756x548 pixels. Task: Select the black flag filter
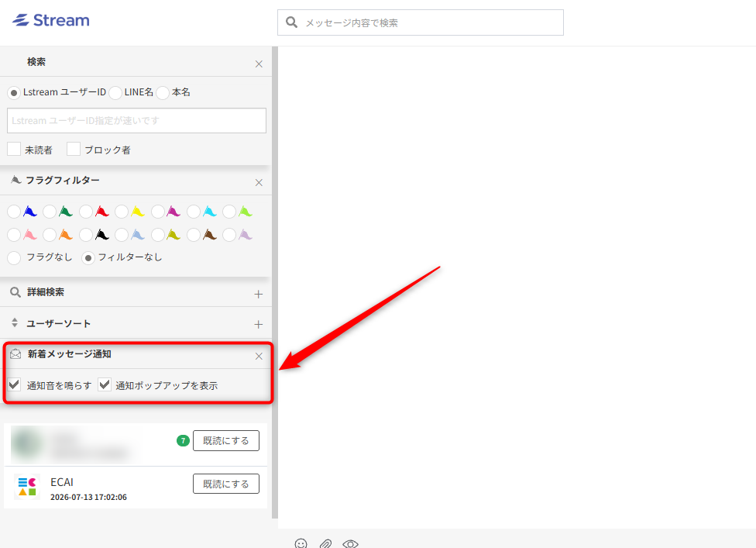click(86, 235)
